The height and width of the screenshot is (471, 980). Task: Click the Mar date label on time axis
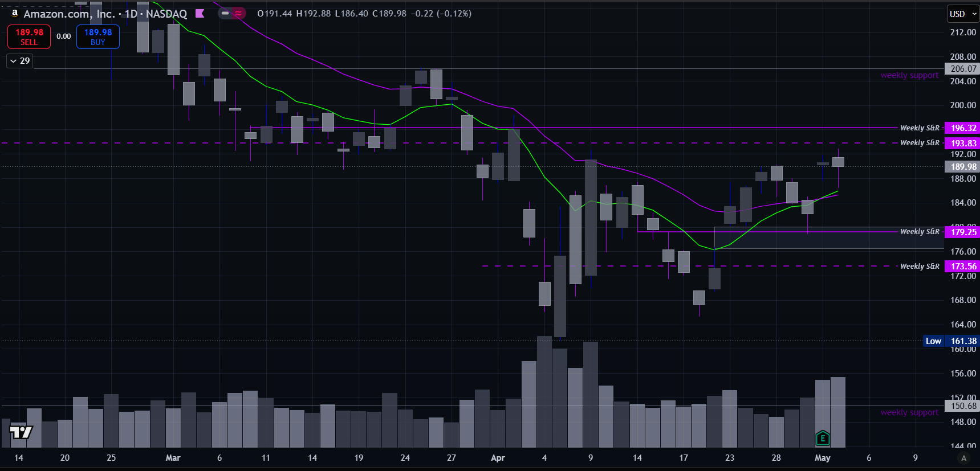(173, 458)
